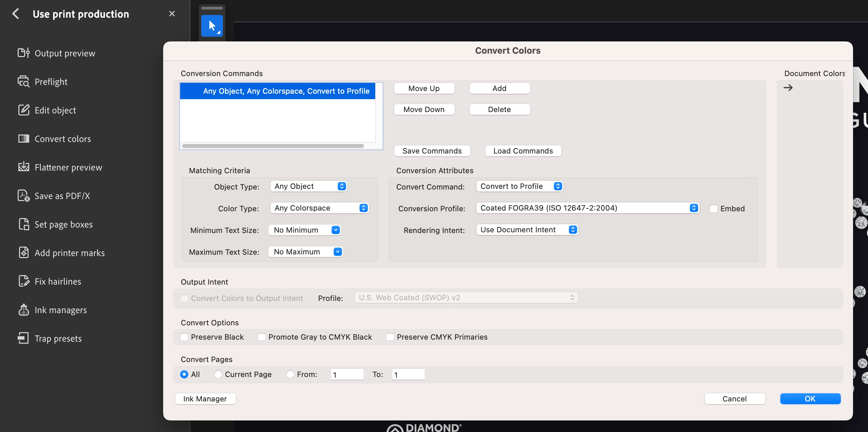Go back with the left chevron arrow

point(16,14)
